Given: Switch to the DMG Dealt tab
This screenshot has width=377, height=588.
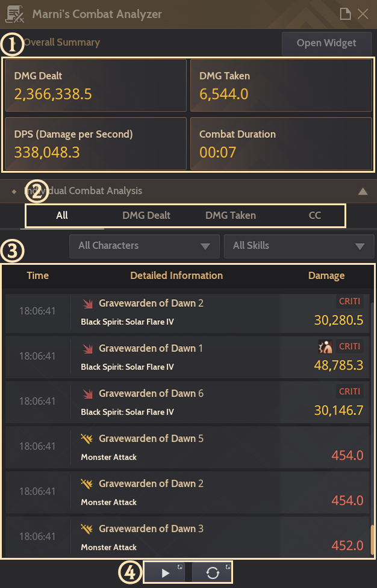Looking at the screenshot, I should [146, 215].
